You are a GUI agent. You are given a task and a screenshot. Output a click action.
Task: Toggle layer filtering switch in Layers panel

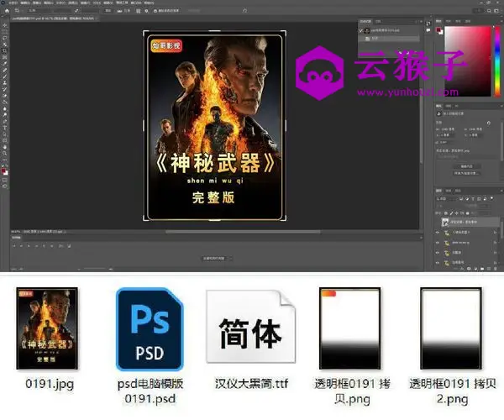pyautogui.click(x=491, y=198)
